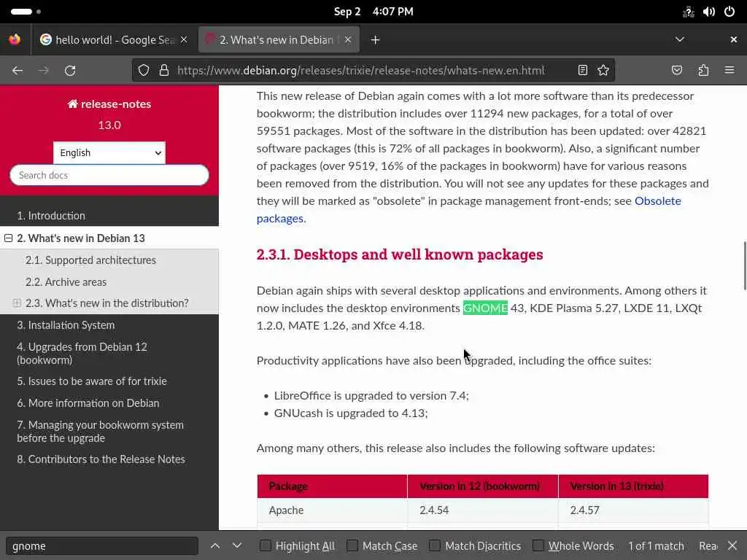Show site security padlock info
747x560 pixels.
point(164,71)
